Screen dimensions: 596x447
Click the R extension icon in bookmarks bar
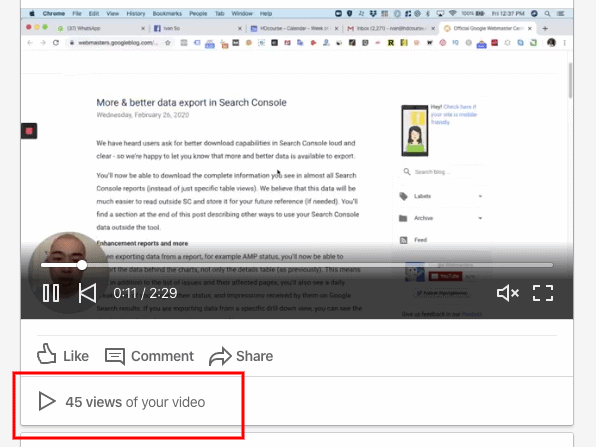pyautogui.click(x=391, y=43)
